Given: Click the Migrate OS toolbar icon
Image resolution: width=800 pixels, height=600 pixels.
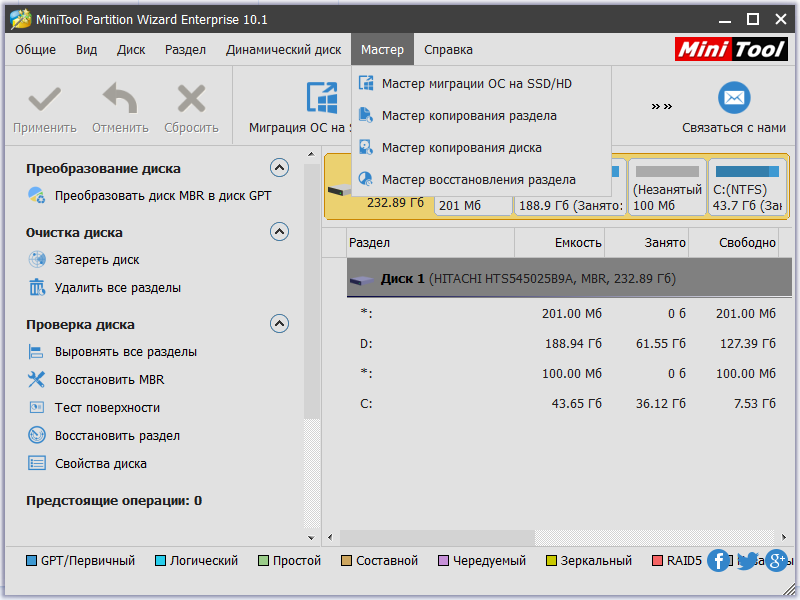Looking at the screenshot, I should [322, 98].
